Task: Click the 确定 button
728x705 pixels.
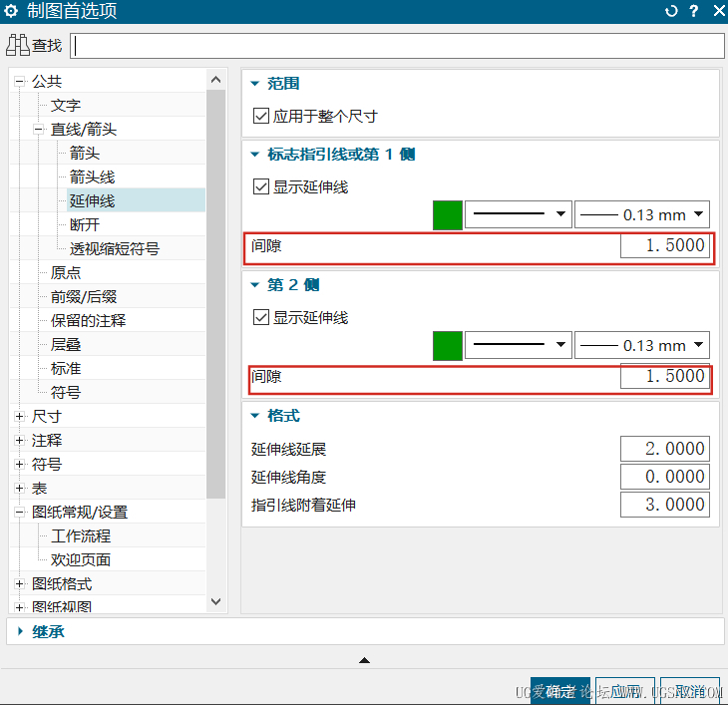Action: 560,692
